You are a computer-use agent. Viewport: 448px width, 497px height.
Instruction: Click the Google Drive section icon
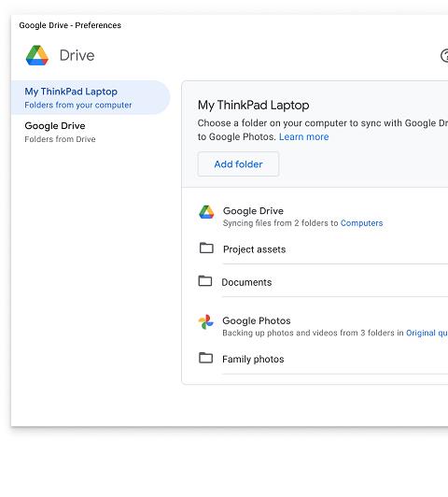206,212
